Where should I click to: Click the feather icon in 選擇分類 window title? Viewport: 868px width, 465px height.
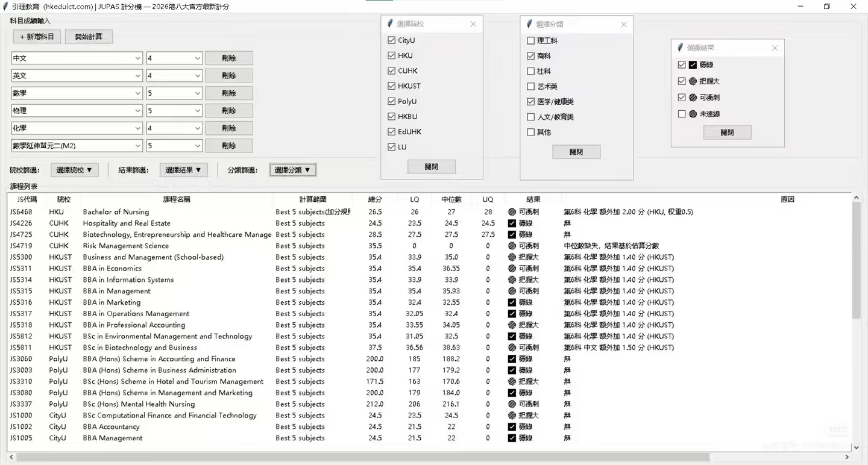[x=529, y=24]
